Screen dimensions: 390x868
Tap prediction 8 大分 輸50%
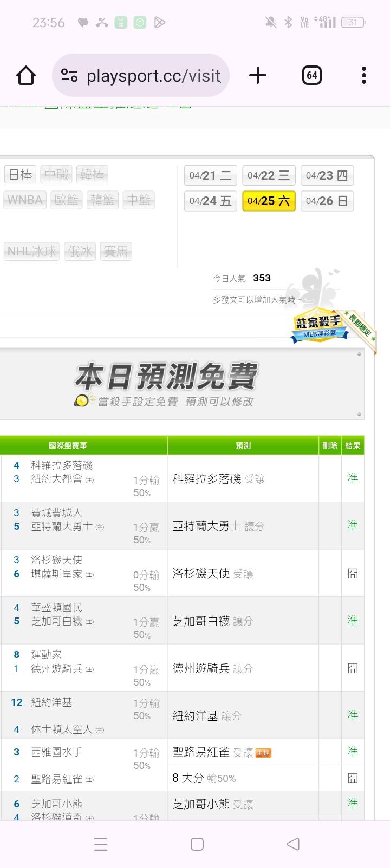tap(204, 778)
